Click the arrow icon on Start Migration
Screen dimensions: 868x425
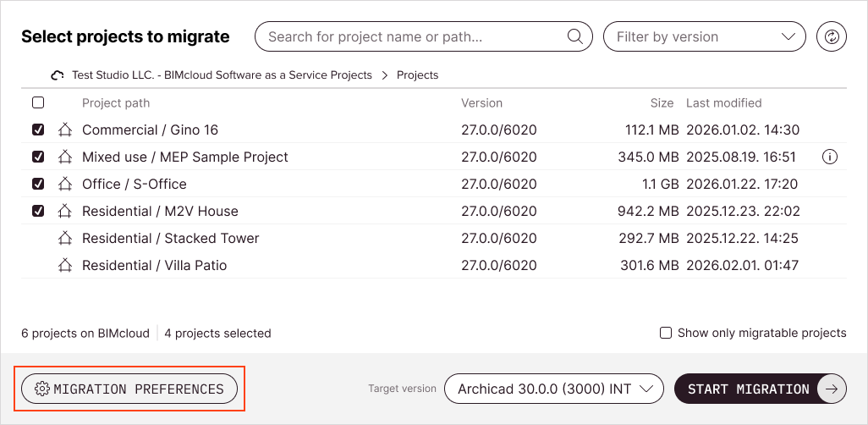[x=832, y=389]
